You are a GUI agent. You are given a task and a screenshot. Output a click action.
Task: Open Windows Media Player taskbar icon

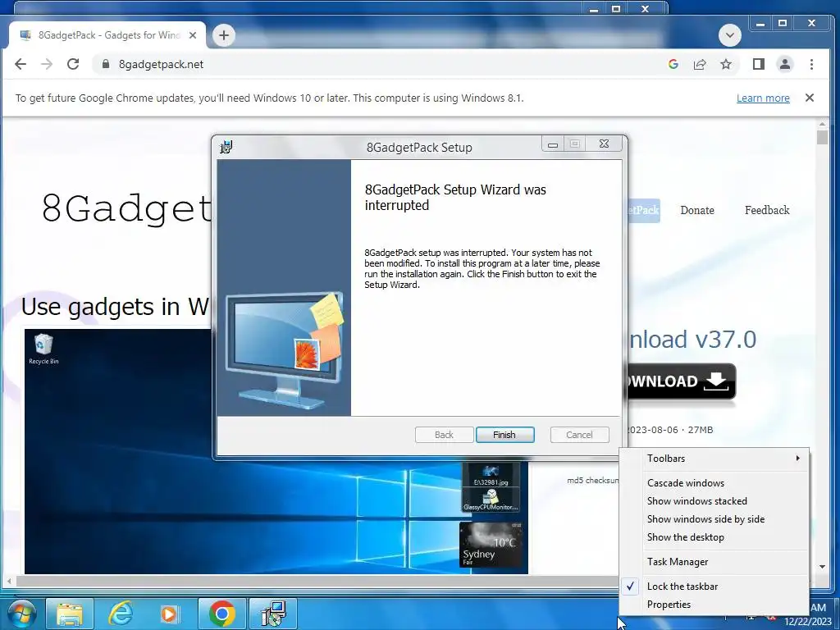coord(169,614)
